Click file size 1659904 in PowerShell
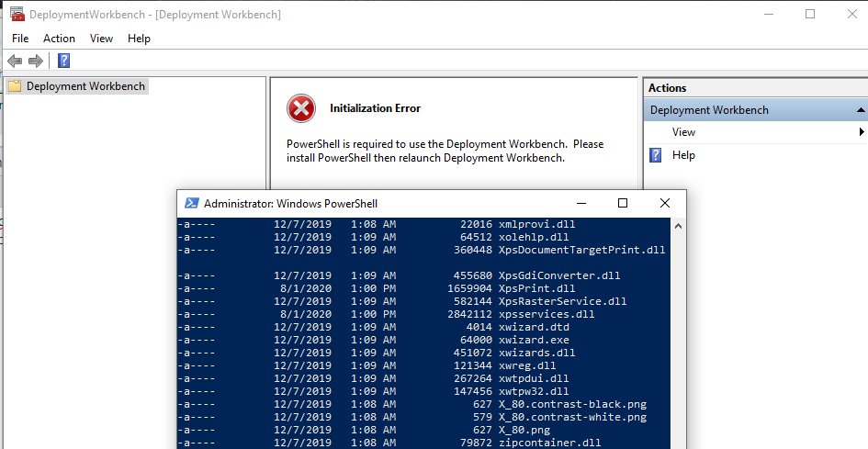 click(469, 288)
